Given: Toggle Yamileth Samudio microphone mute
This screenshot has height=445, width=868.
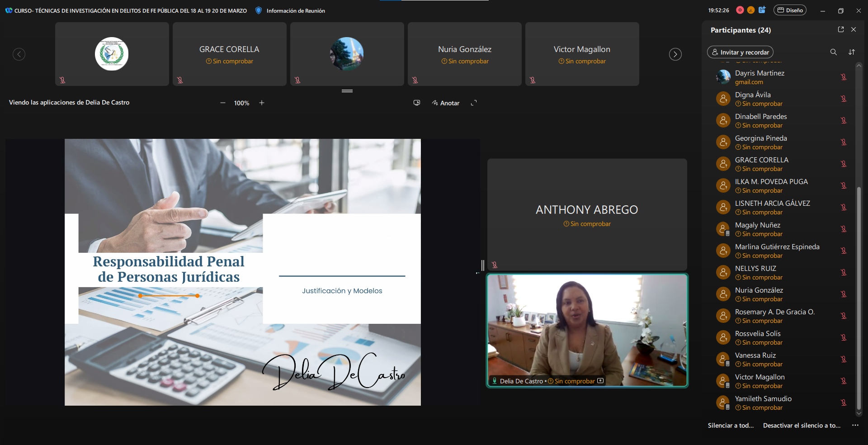Looking at the screenshot, I should pos(843,403).
